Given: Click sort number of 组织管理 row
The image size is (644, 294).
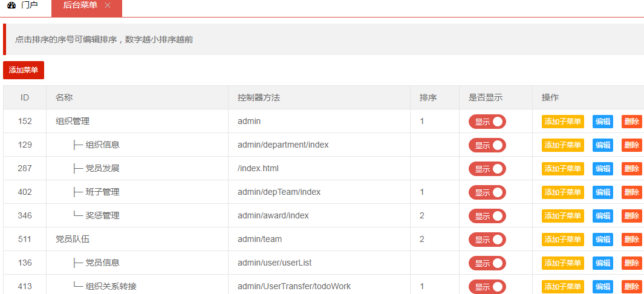Looking at the screenshot, I should [x=422, y=122].
